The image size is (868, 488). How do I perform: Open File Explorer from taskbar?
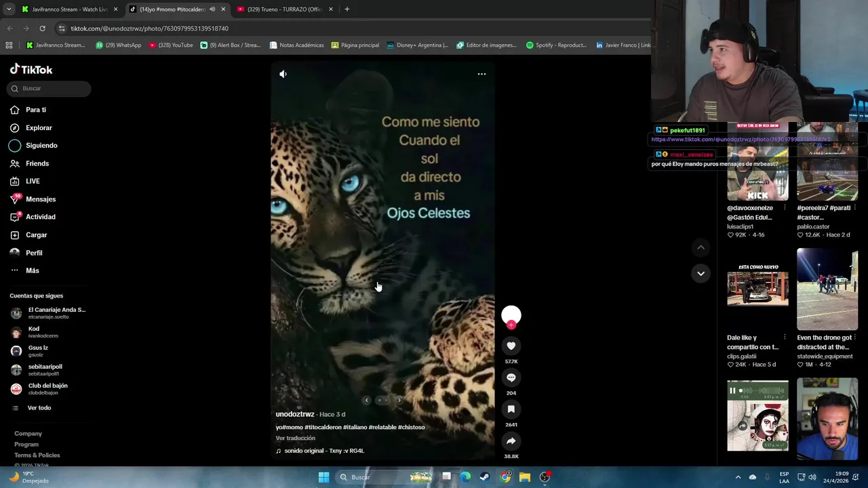click(x=525, y=477)
